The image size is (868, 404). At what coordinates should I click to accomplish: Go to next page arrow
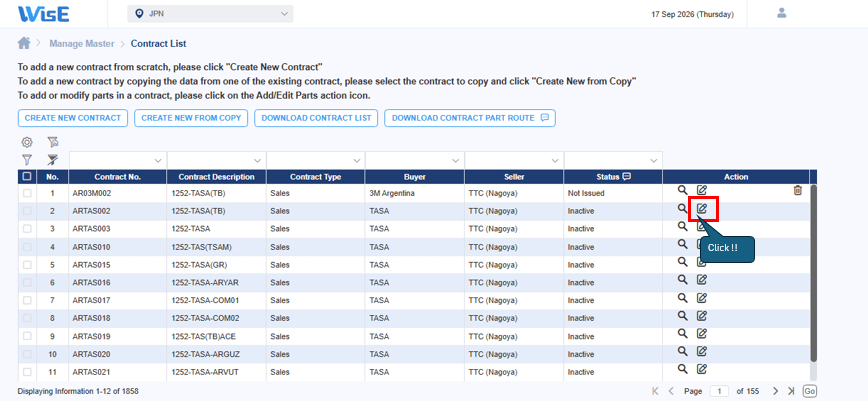coord(776,391)
